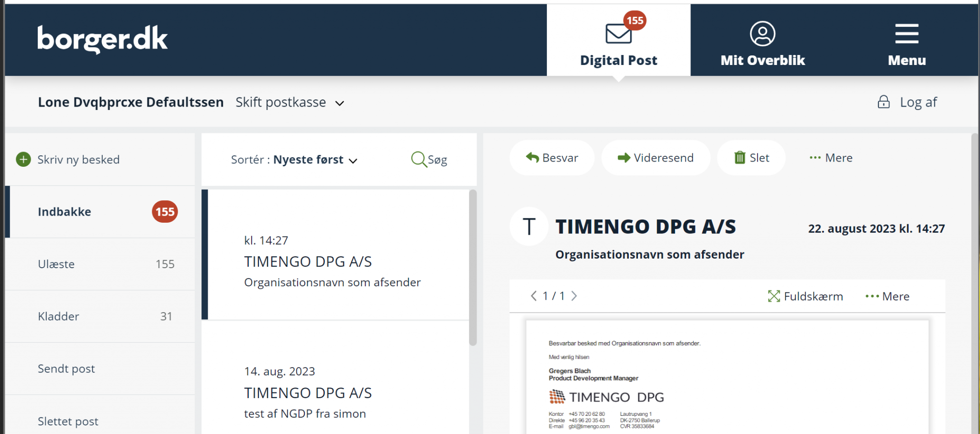Click the borger.dk logo
The width and height of the screenshot is (980, 434).
point(102,39)
